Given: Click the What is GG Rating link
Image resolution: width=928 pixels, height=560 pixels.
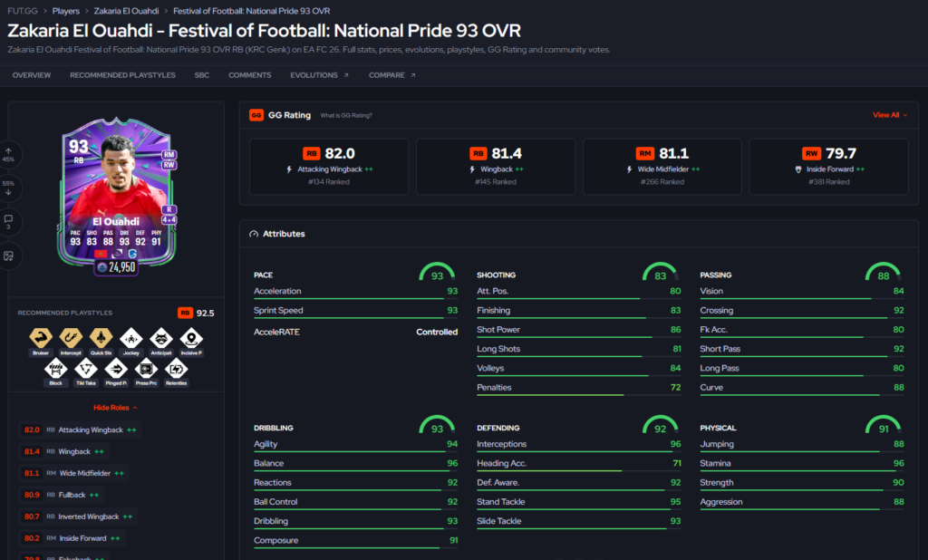Looking at the screenshot, I should [346, 115].
